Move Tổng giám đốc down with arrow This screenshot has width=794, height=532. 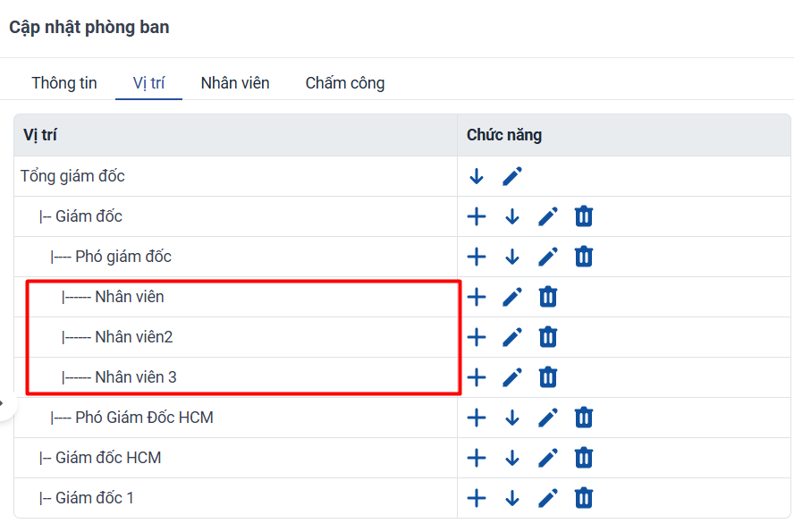pyautogui.click(x=476, y=176)
